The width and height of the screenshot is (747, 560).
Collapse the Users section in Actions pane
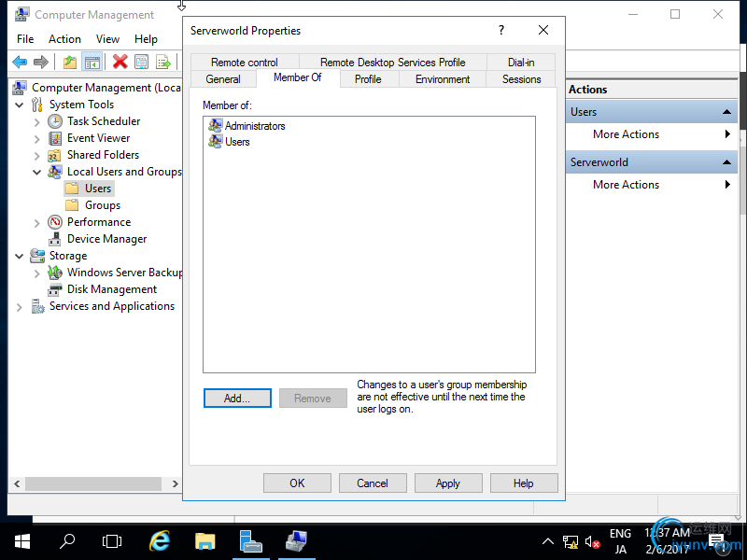coord(726,112)
